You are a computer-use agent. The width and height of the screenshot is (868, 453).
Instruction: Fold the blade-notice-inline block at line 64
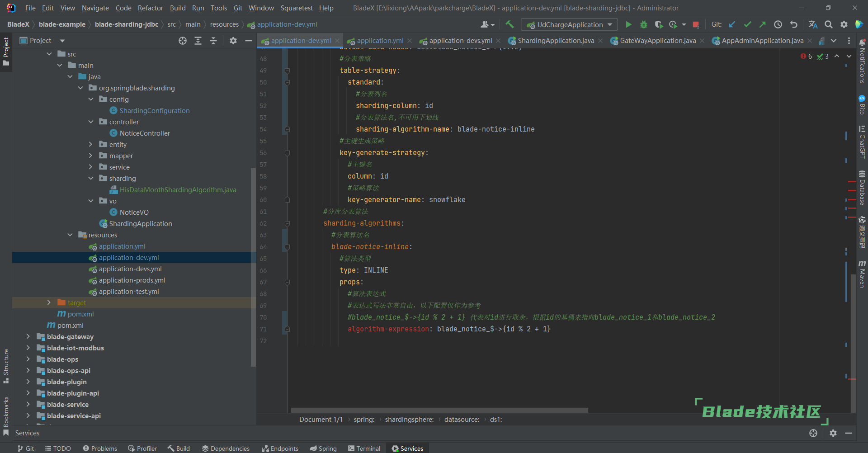(287, 247)
